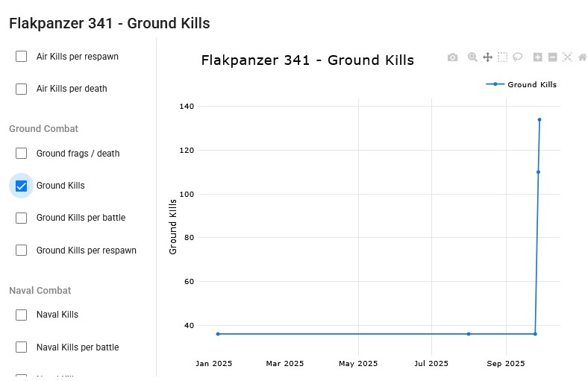Uncheck the Ground Kills checkbox
The width and height of the screenshot is (588, 381).
tap(22, 186)
